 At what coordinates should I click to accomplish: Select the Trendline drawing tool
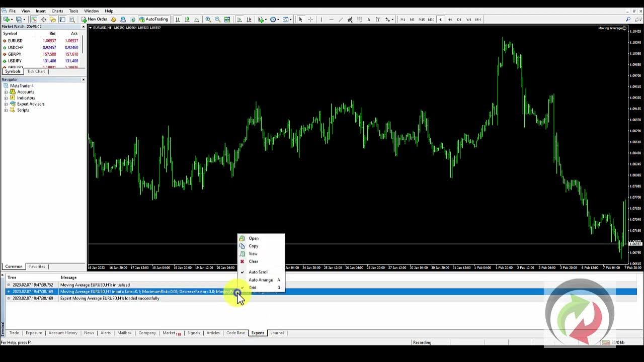pyautogui.click(x=341, y=20)
